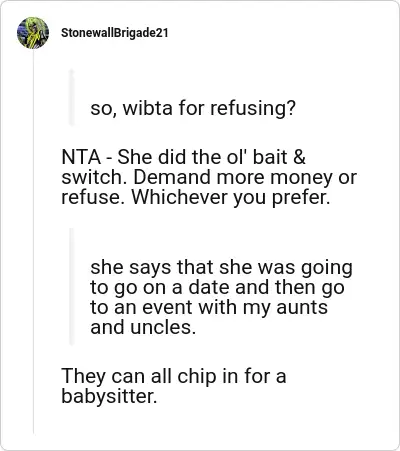Open StonewallBrigade21's profile avatar
400x451 pixels.
[x=33, y=33]
